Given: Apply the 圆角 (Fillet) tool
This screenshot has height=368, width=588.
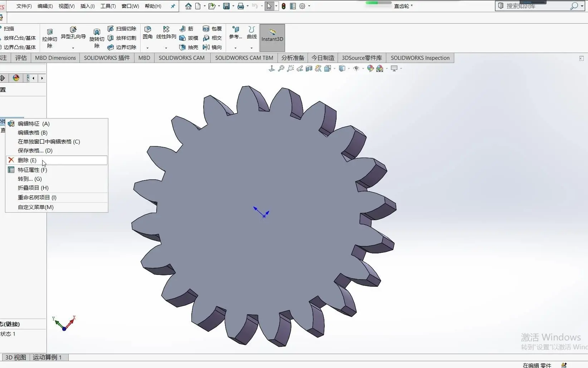Looking at the screenshot, I should tap(148, 33).
